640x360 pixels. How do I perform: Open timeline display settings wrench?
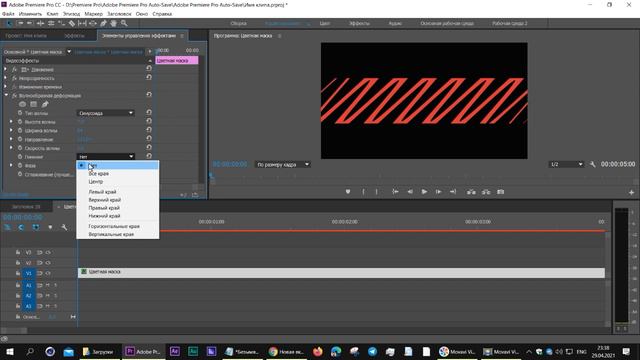(64, 227)
